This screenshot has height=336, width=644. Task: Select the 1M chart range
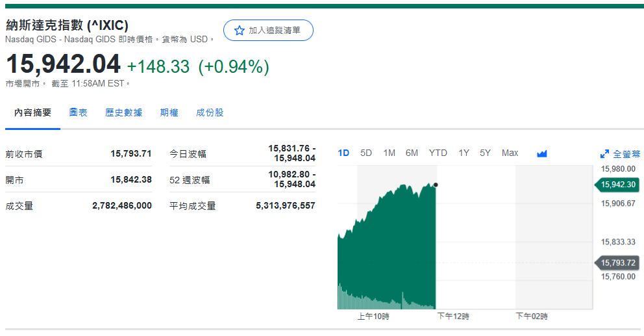(x=389, y=153)
